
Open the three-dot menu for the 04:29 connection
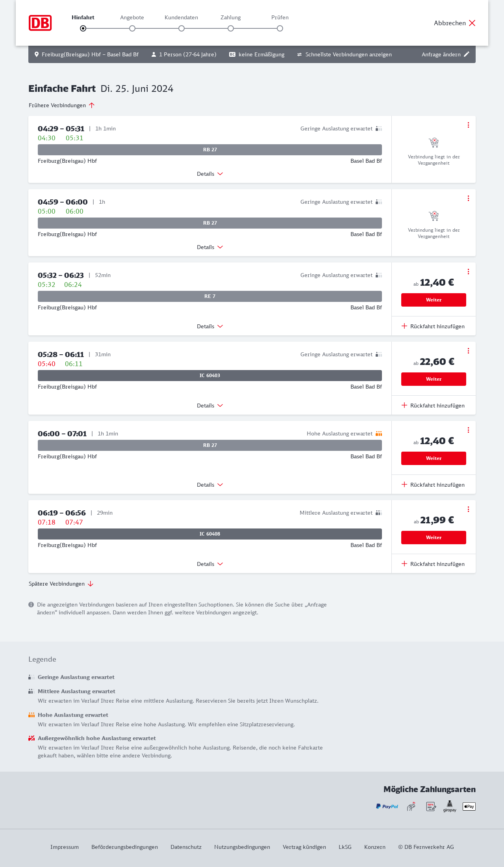[x=468, y=125]
